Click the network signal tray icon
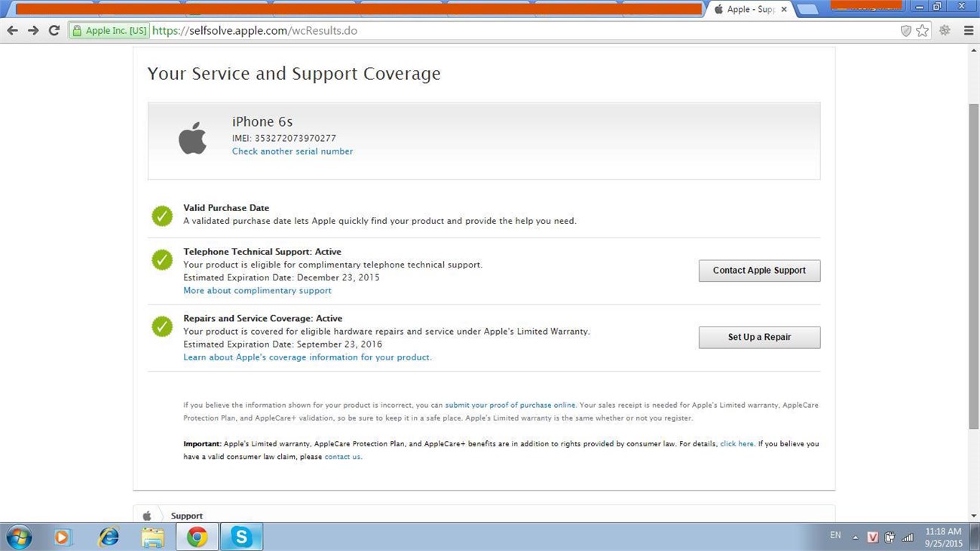980x551 pixels. click(908, 537)
